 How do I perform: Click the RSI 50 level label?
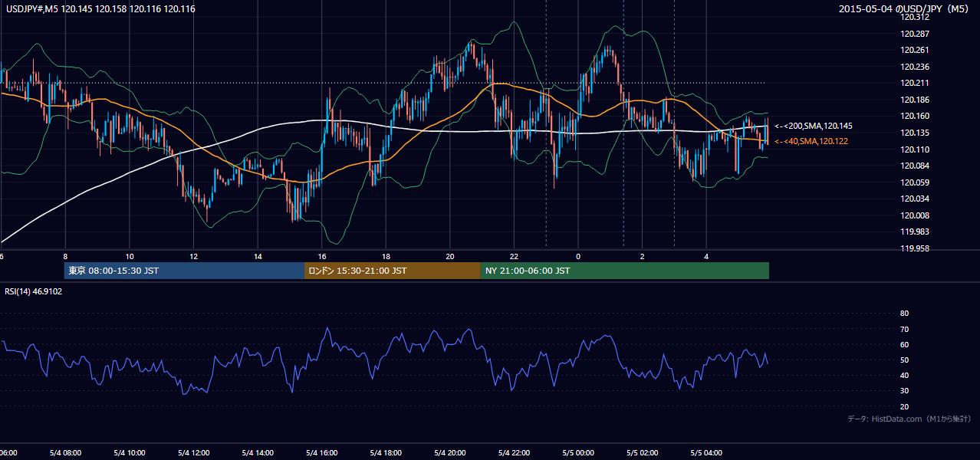904,360
